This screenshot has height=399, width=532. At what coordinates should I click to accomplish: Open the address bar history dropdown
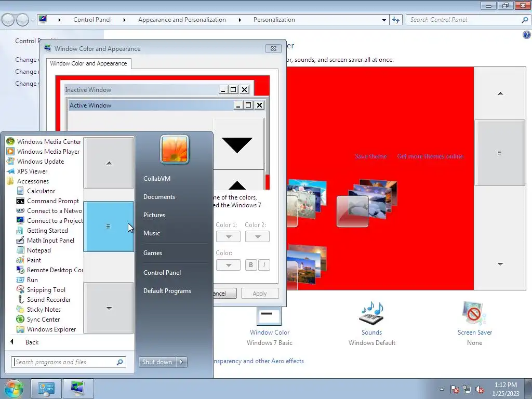(x=384, y=20)
